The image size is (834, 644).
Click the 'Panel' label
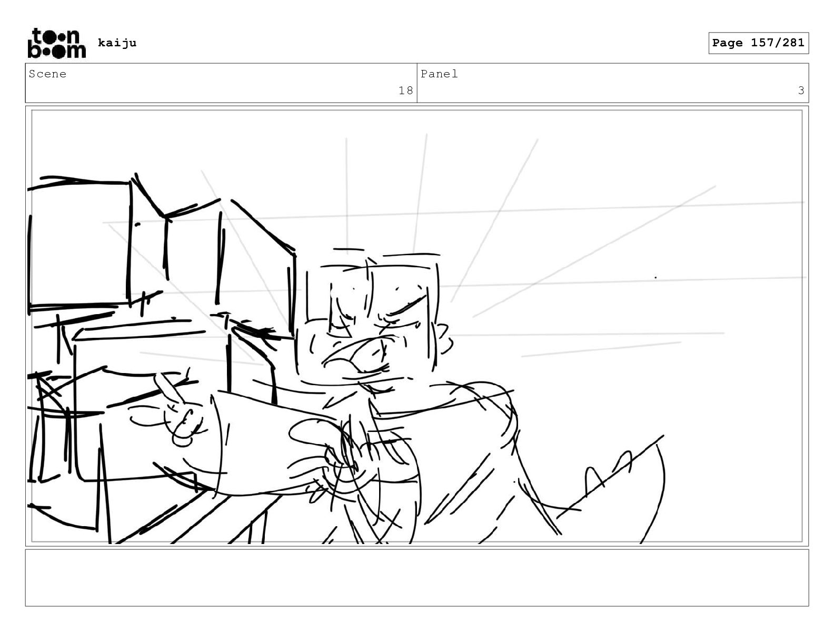439,74
